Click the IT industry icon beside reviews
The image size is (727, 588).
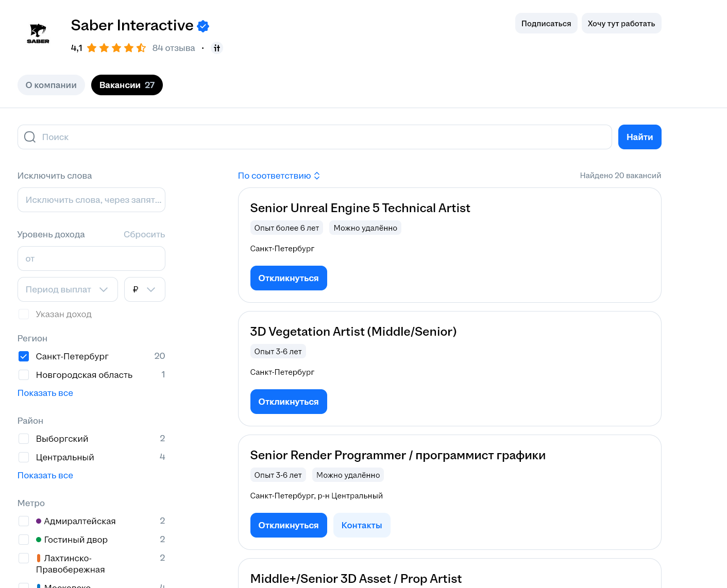[217, 48]
